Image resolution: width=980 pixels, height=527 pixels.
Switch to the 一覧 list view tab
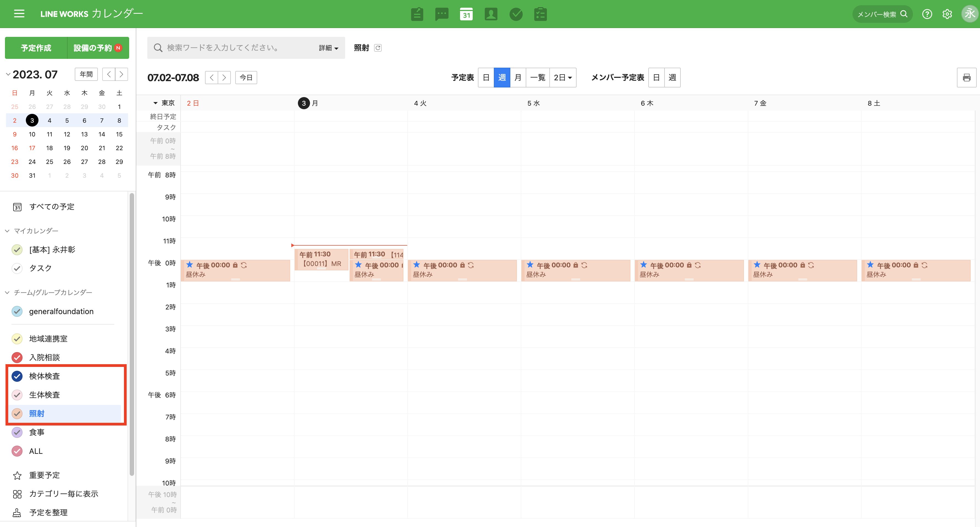click(x=538, y=78)
